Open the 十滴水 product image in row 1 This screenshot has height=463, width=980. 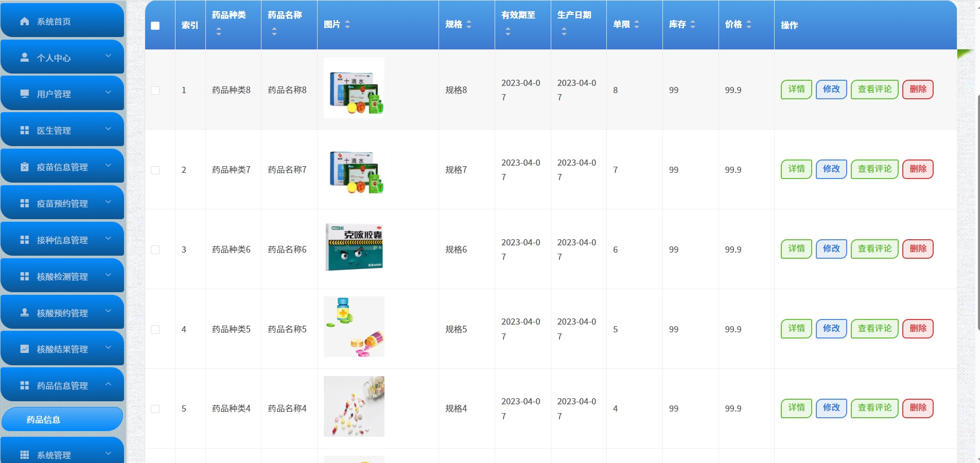[354, 88]
